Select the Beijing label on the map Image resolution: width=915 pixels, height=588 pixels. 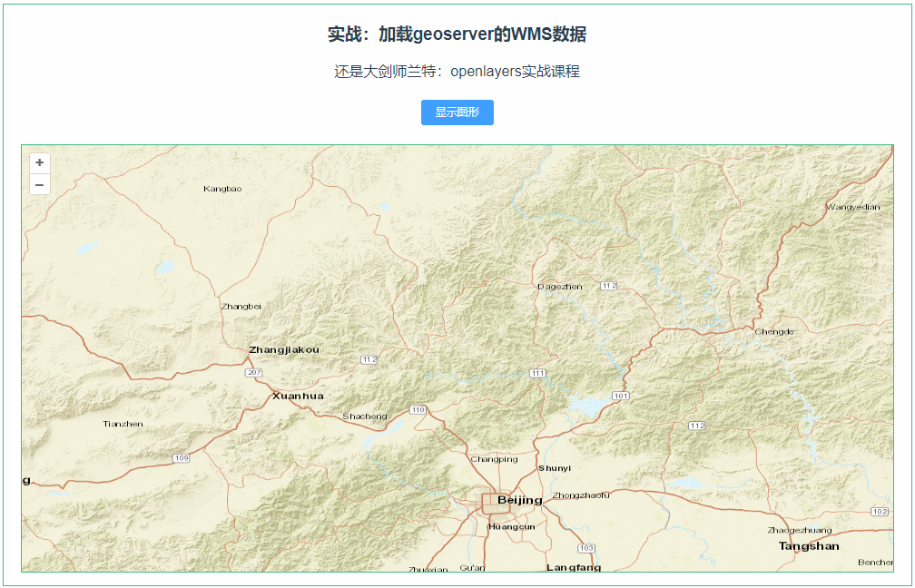pos(521,500)
